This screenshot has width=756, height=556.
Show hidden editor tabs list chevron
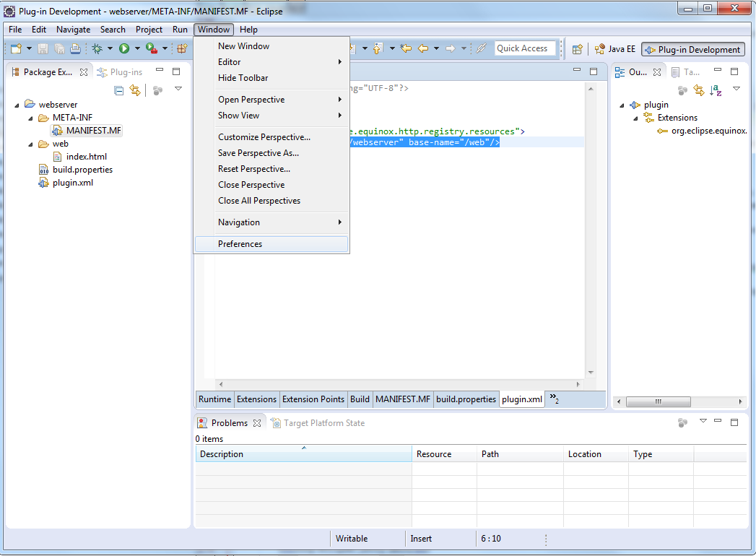pos(554,399)
